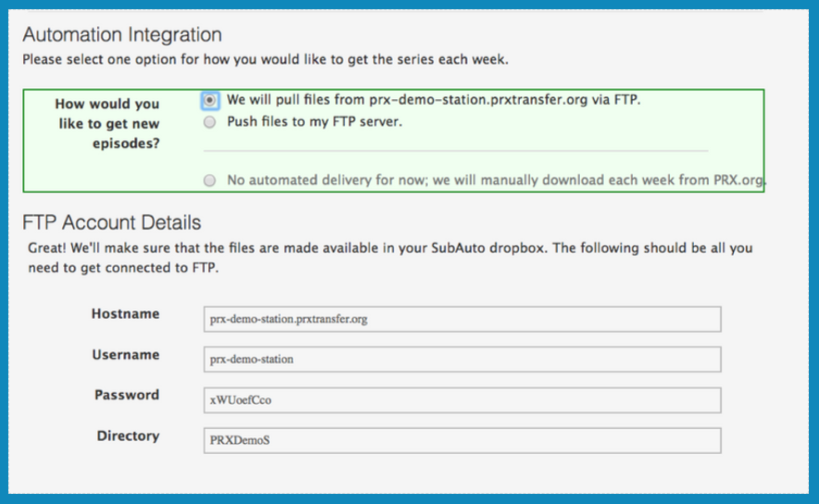Screen dimensions: 819x504
Task: Click the Username label
Action: (x=126, y=355)
